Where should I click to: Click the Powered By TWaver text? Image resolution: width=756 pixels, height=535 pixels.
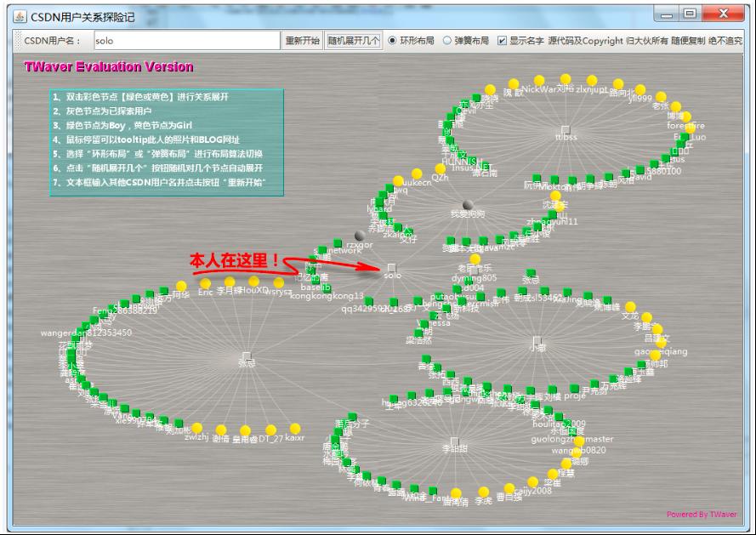[702, 515]
